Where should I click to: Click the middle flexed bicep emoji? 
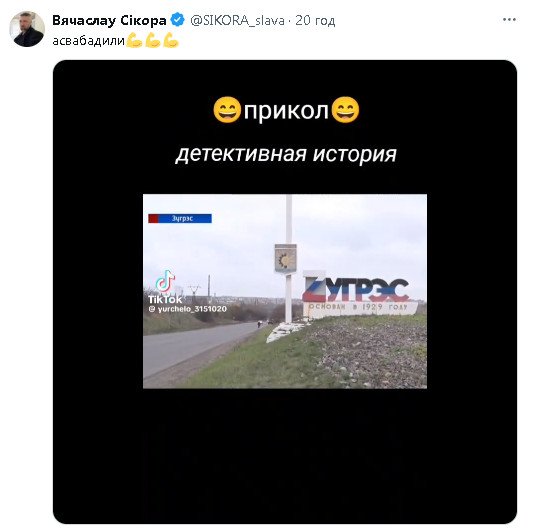click(152, 40)
